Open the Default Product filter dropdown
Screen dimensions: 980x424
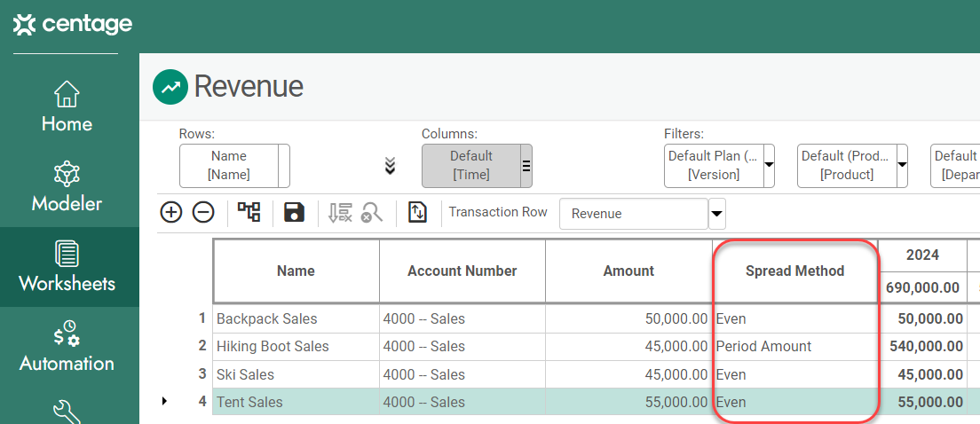901,165
